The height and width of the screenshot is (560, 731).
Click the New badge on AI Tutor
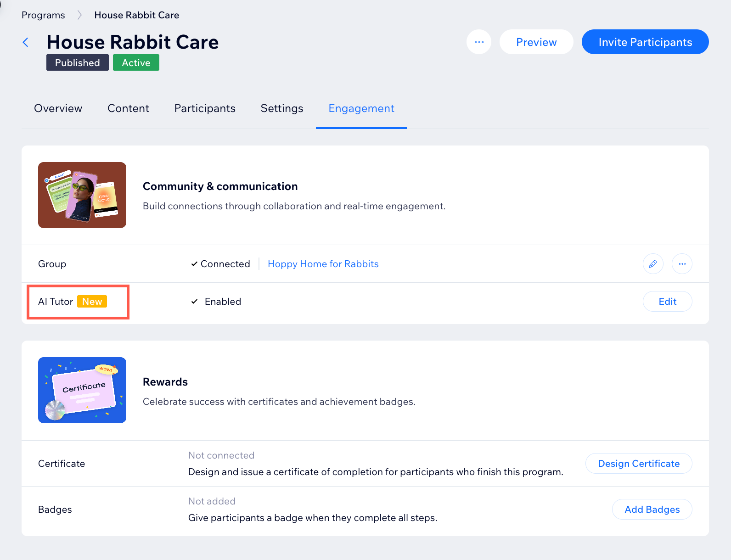coord(93,302)
